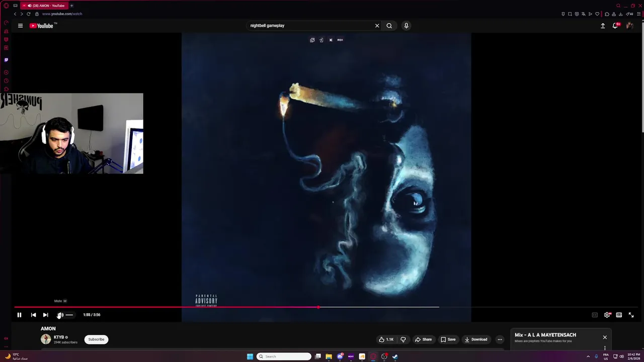Open browser extensions cube icon
The image size is (644, 362).
pos(607,14)
